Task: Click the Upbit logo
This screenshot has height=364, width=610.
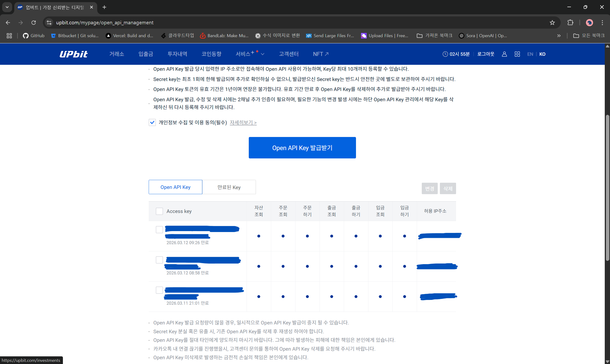Action: point(74,54)
